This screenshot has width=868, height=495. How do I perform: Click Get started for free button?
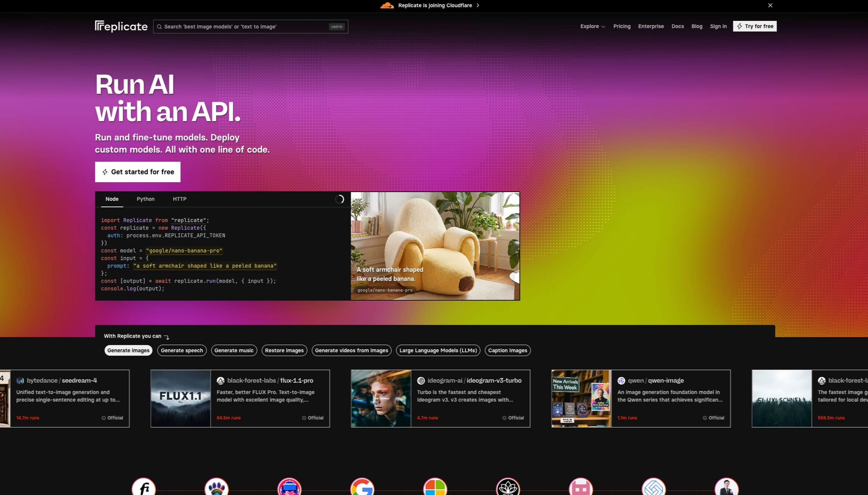(138, 172)
